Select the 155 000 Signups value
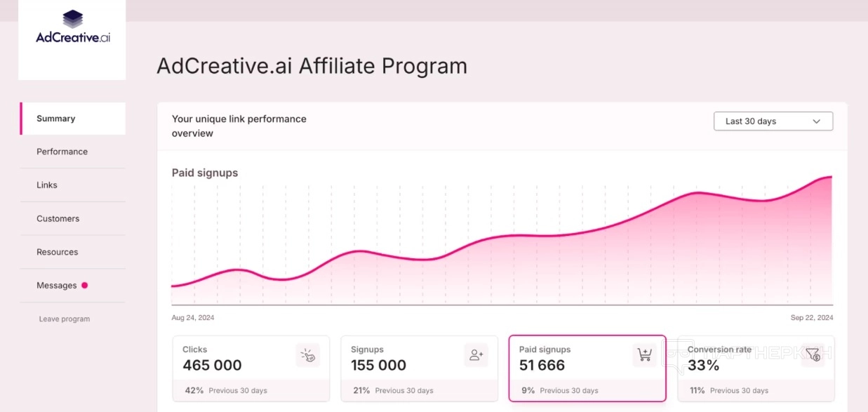Image resolution: width=868 pixels, height=412 pixels. point(379,365)
